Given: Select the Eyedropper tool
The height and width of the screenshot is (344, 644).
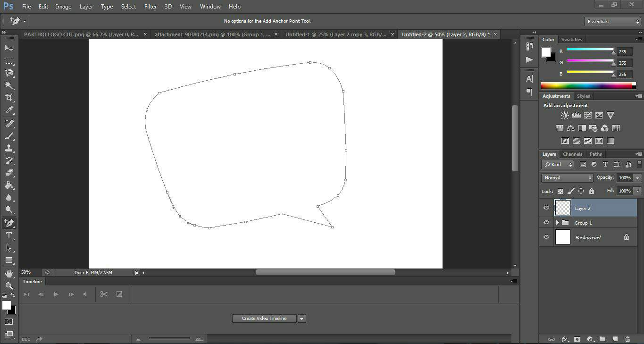Looking at the screenshot, I should pos(9,110).
